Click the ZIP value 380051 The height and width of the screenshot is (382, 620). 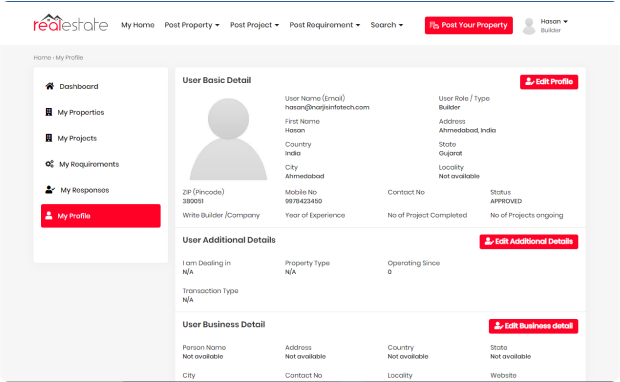coord(193,201)
